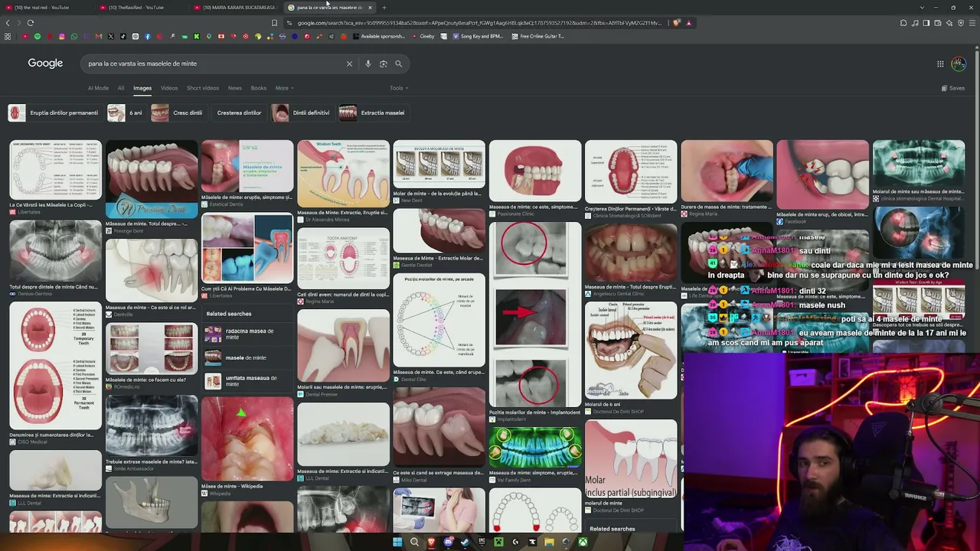Open related search "umflata maseaua de minte"
The width and height of the screenshot is (980, 551).
(247, 380)
